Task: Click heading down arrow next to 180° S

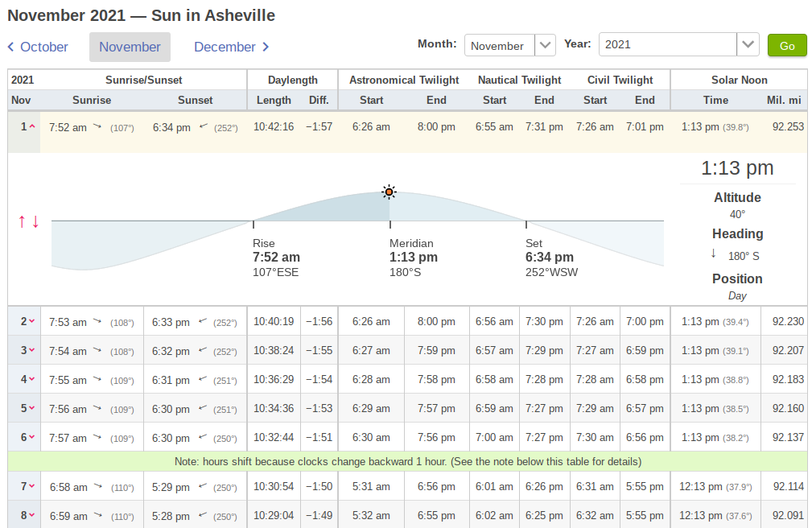Action: coord(714,254)
